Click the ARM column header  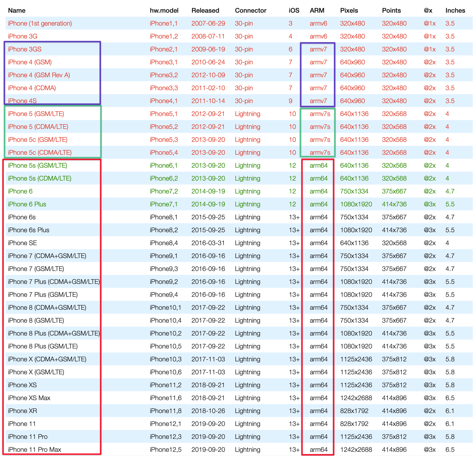pos(317,10)
